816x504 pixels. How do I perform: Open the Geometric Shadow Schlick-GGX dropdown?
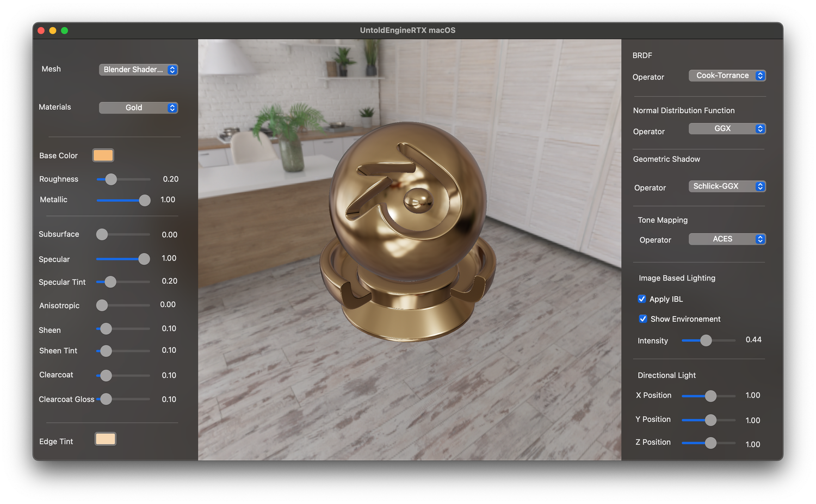727,186
